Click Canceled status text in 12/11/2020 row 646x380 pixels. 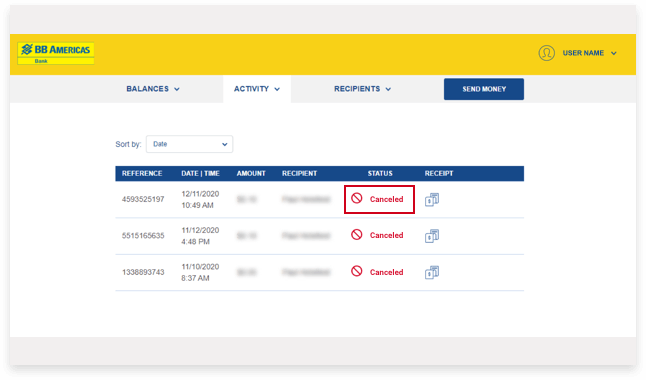tap(386, 199)
